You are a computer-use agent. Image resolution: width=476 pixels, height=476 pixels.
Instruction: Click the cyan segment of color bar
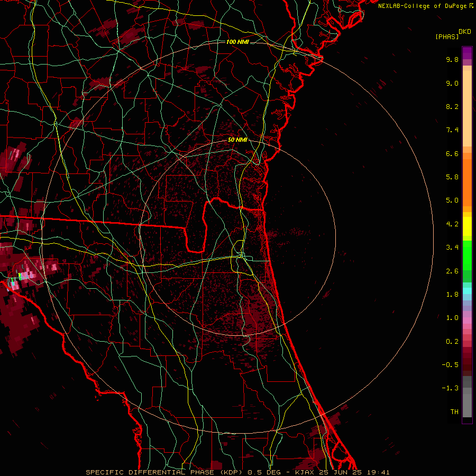467,291
